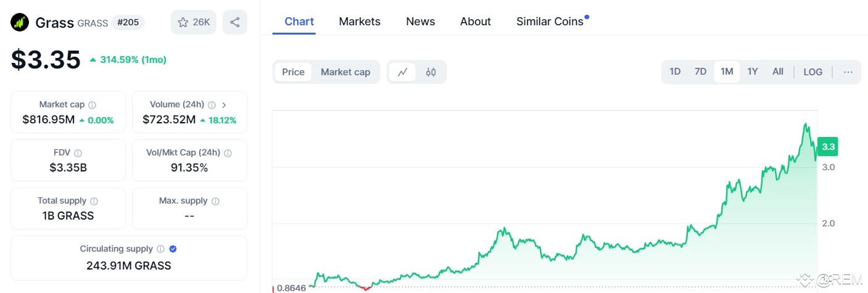The image size is (868, 293).
Task: Open the Markets tab
Action: [359, 22]
